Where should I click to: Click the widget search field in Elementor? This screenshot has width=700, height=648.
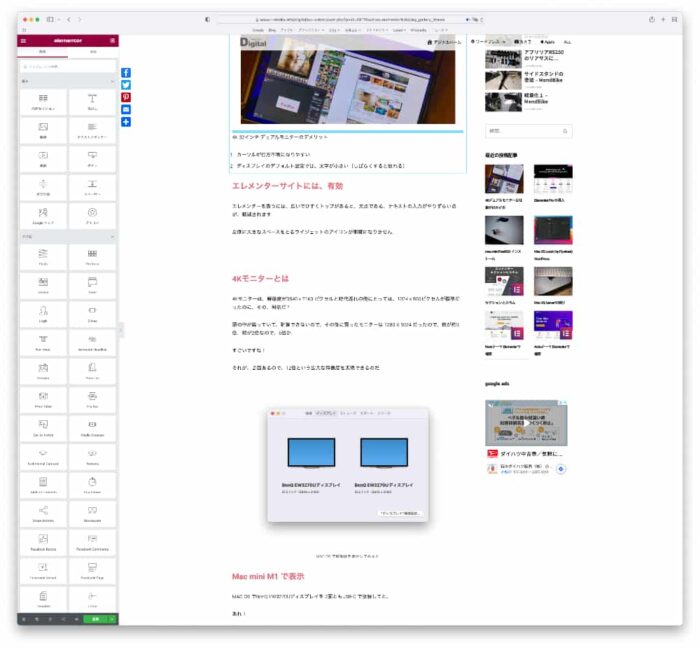tap(68, 66)
